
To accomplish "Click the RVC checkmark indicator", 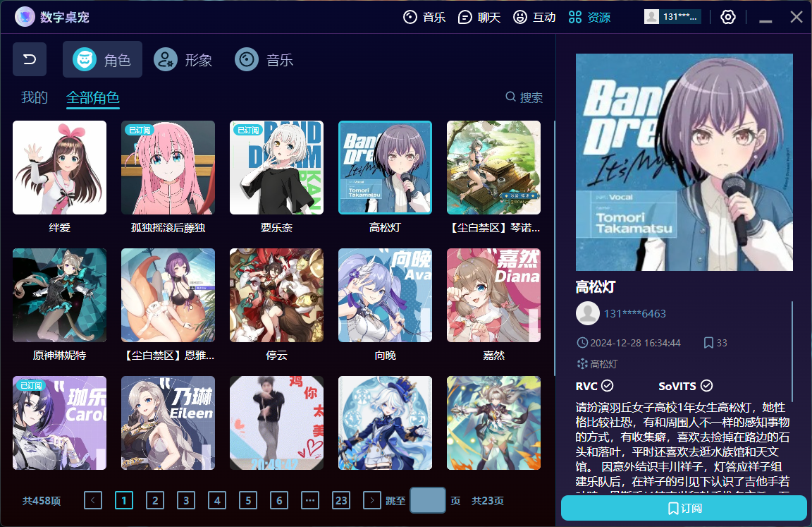I will [x=608, y=386].
